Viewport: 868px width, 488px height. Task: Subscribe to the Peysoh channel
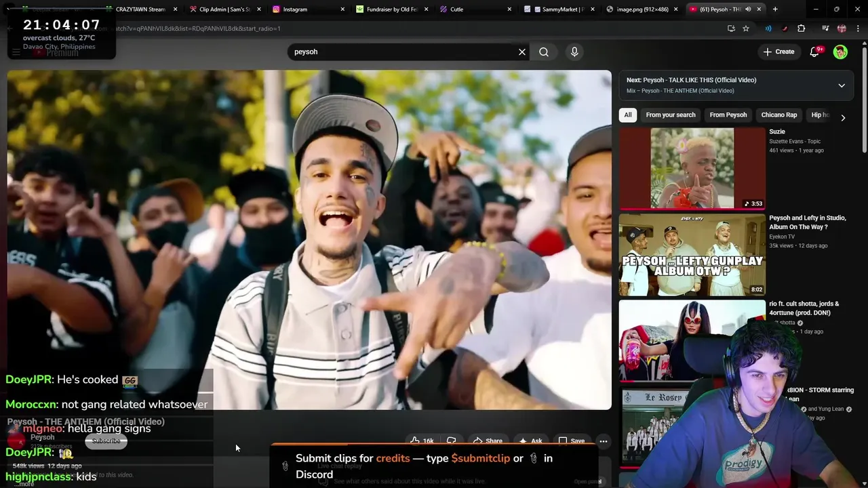tap(106, 441)
